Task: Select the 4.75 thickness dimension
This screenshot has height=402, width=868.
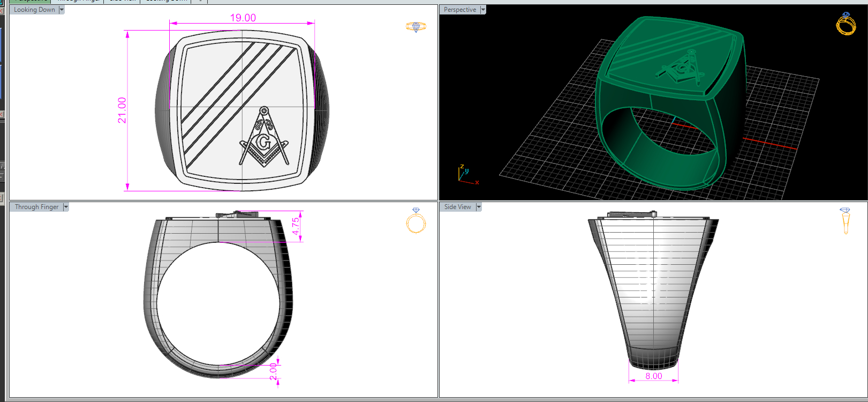Action: click(x=296, y=226)
